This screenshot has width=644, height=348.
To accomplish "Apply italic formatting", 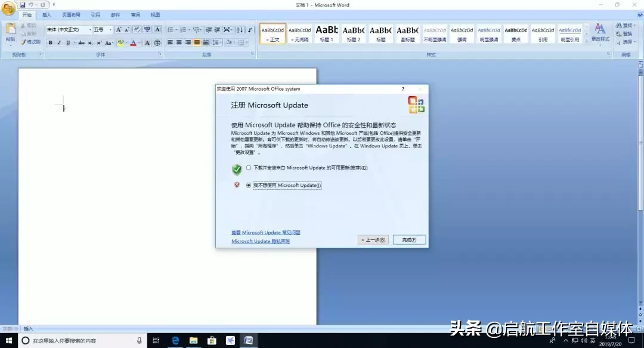I will pyautogui.click(x=58, y=42).
